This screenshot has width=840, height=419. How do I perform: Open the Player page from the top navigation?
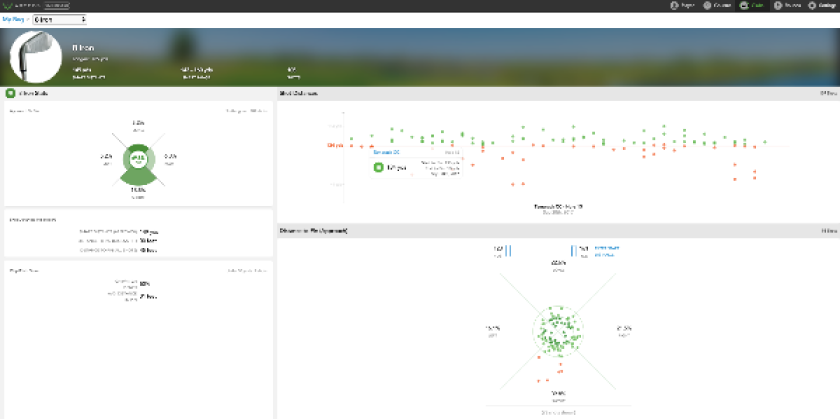coord(682,5)
